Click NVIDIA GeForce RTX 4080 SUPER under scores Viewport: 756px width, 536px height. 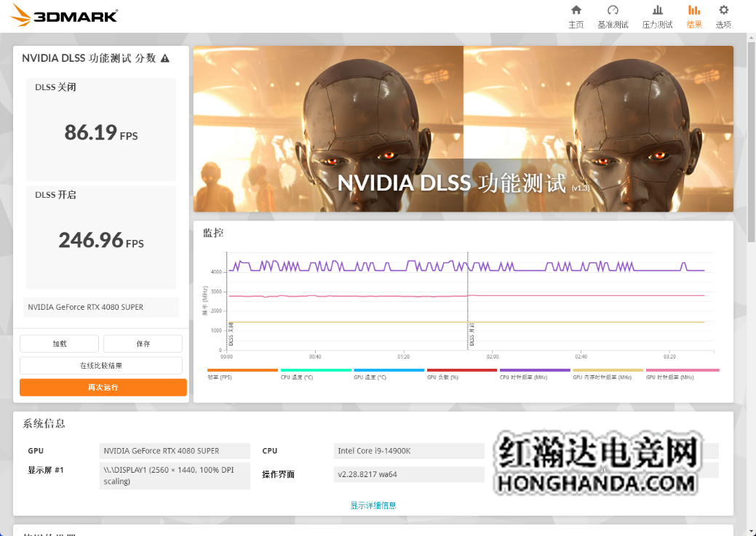click(x=100, y=307)
